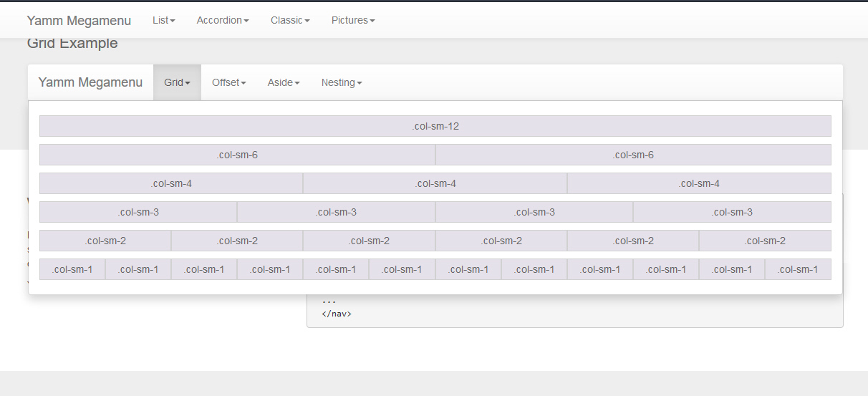Open the Classic dropdown menu
The image size is (868, 396).
coord(290,20)
